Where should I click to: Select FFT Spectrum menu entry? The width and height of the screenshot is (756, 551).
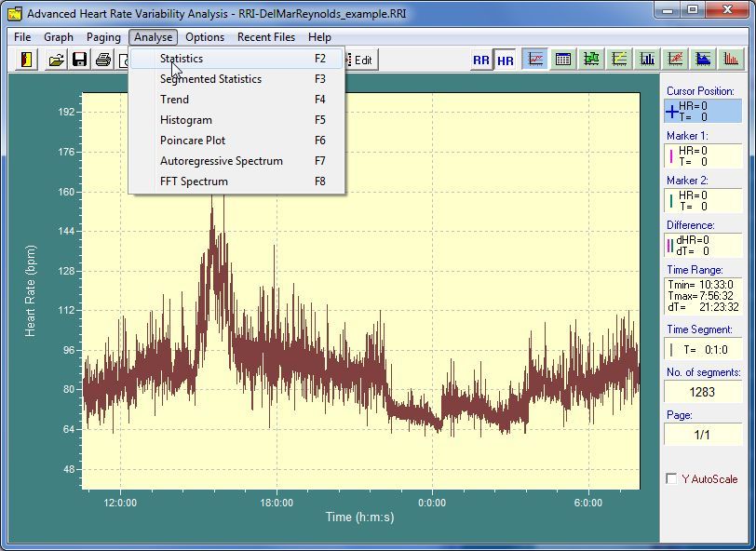point(194,181)
